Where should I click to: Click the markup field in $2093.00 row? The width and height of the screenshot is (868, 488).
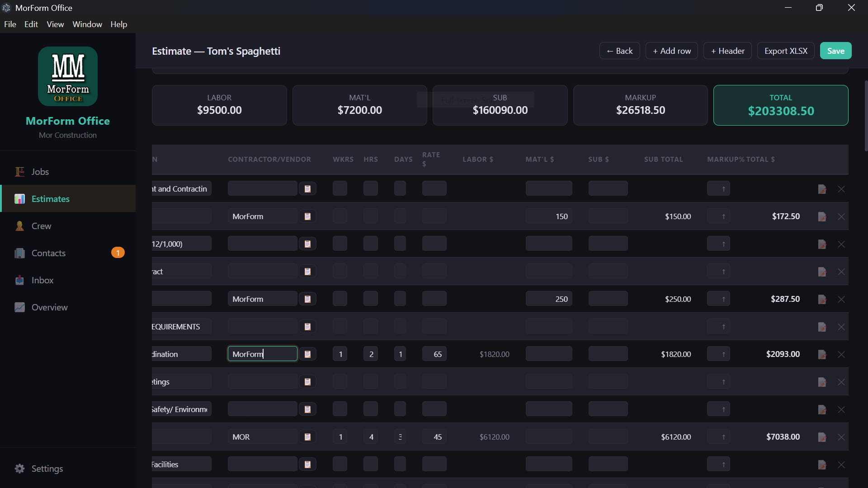click(718, 354)
